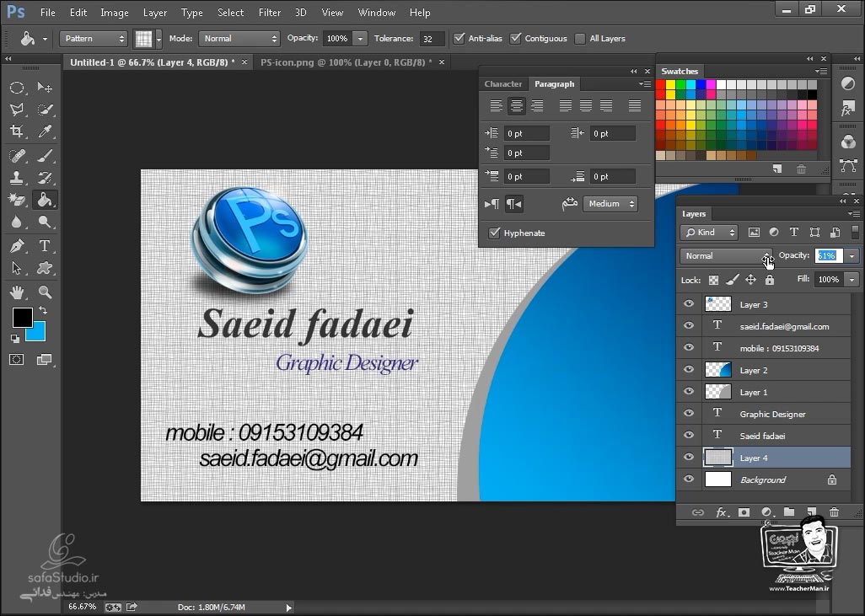Select the Eraser tool
Screen dimensions: 865x616
[x=17, y=200]
